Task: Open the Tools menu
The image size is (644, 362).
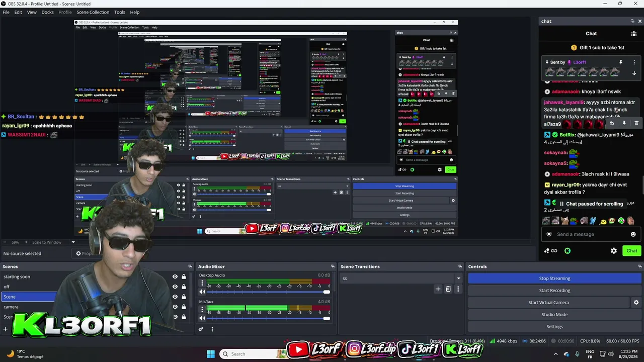Action: 120,12
